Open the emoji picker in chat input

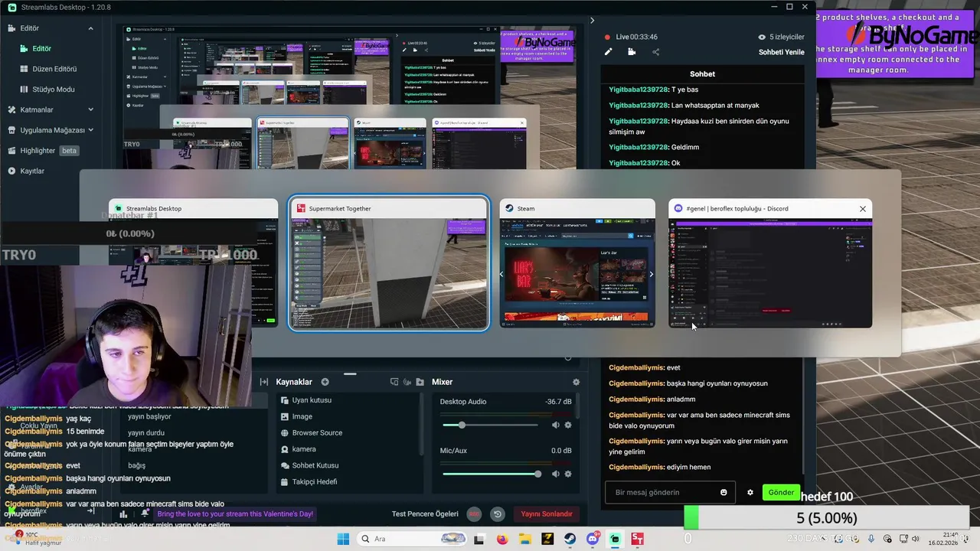click(724, 492)
